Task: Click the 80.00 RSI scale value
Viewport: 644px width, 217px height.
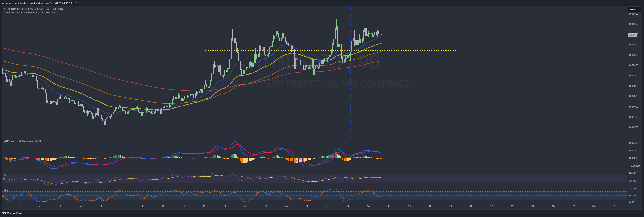Action: pyautogui.click(x=632, y=173)
